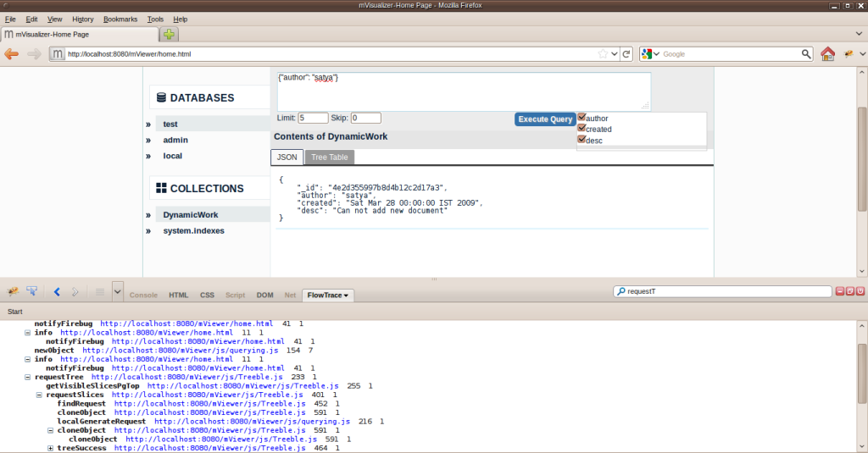Viewport: 868px width, 453px height.
Task: Bookmark this page with the star icon
Action: click(x=603, y=53)
